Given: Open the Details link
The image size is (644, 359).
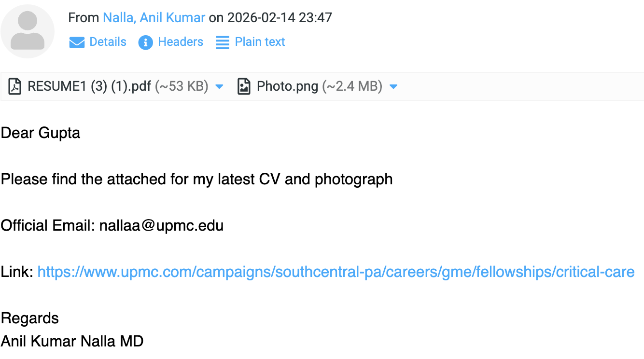Looking at the screenshot, I should [x=108, y=42].
